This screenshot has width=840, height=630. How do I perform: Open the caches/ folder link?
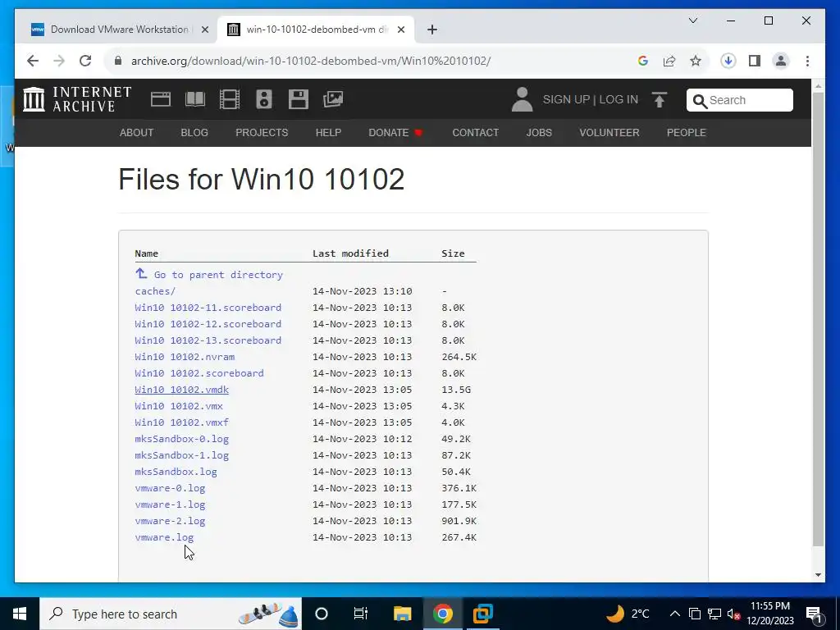(155, 291)
